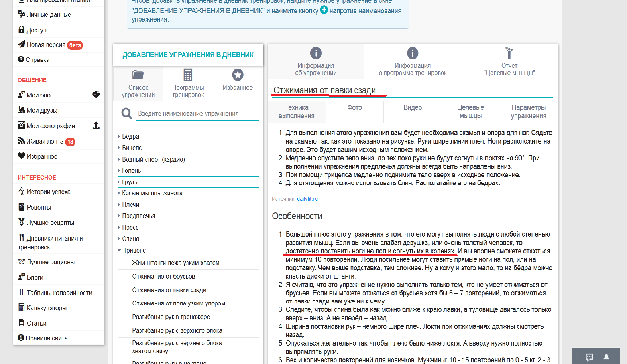627x364 pixels.
Task: Open the Отчет Целевые мышцы report icon
Action: click(x=509, y=53)
